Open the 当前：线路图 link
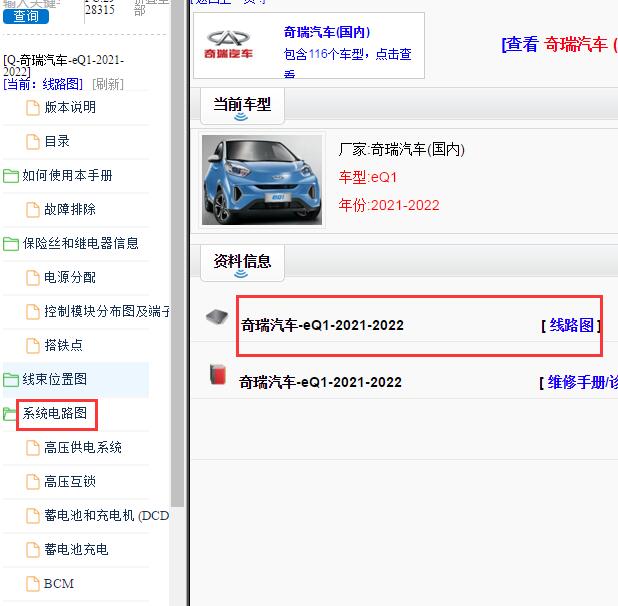This screenshot has height=606, width=618. 43,84
